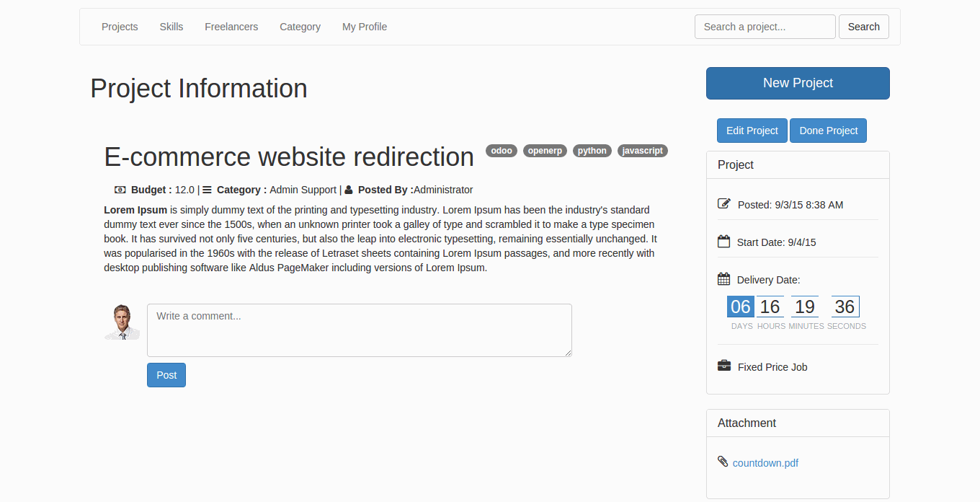Click the money icon beside Budget

tap(120, 190)
